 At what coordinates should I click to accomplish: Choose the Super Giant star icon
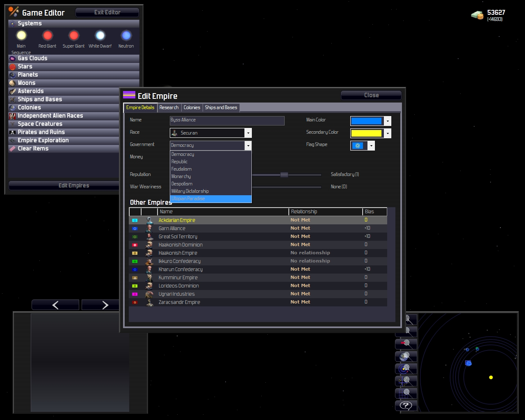click(x=74, y=36)
